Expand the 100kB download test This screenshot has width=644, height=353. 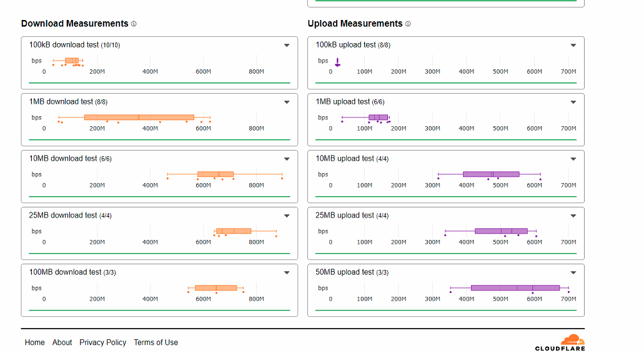coord(287,45)
